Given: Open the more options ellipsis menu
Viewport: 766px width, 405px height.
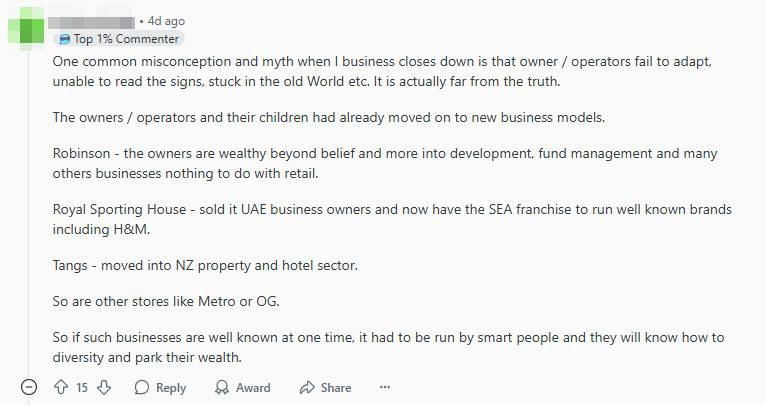Looking at the screenshot, I should coord(385,388).
